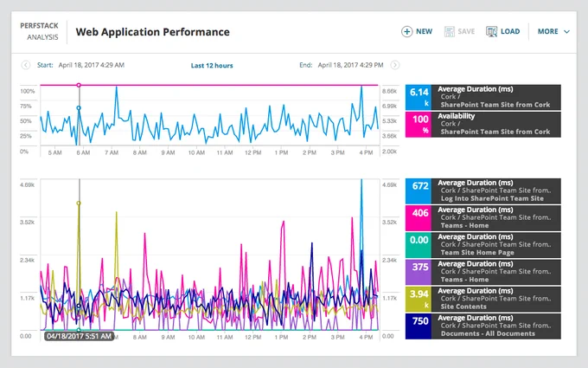Click the PERFSTACK ANALYSIS label
The image size is (588, 368).
[40, 31]
